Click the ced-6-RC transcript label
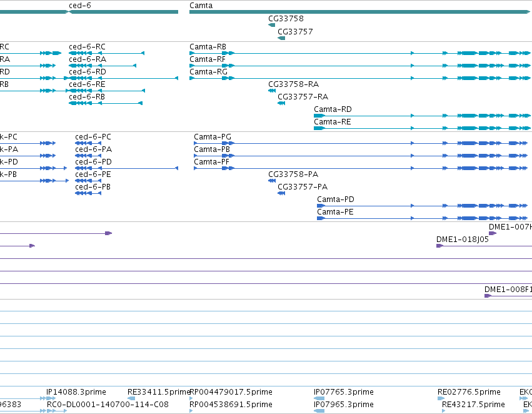The height and width of the screenshot is (414, 532). pos(87,46)
